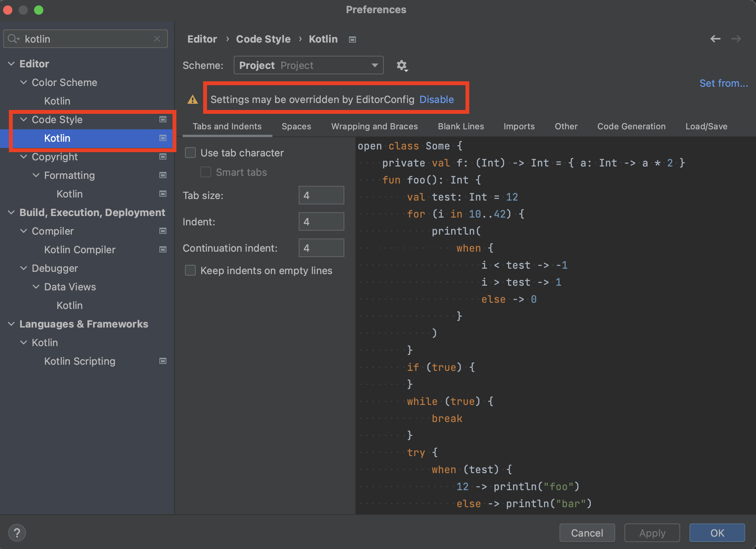Viewport: 756px width, 549px height.
Task: Open the scheme gear actions menu
Action: (402, 65)
